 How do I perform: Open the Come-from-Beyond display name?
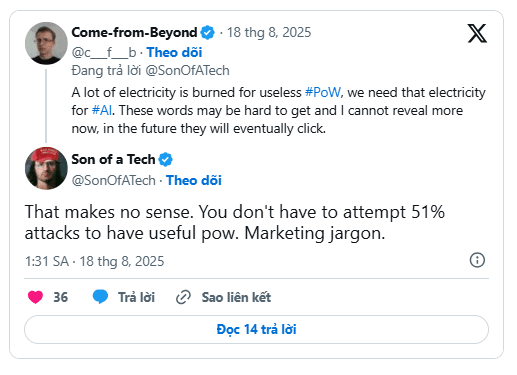tap(134, 32)
